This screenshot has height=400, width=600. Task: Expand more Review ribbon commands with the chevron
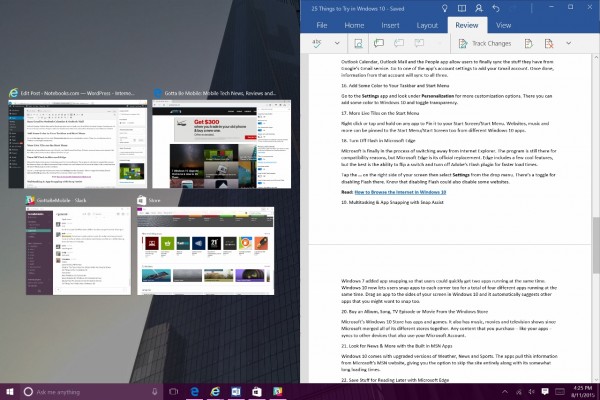pos(569,43)
